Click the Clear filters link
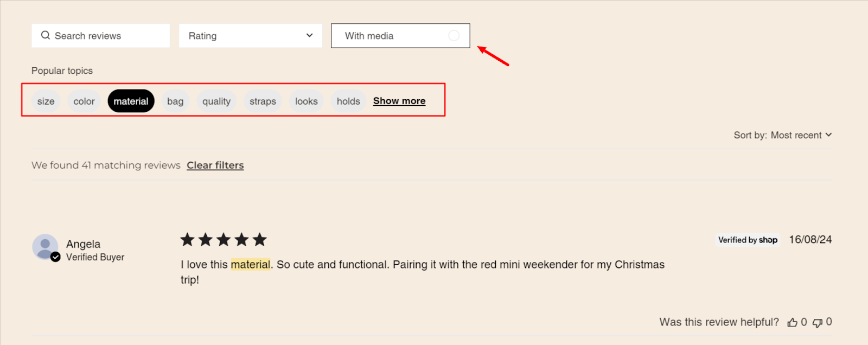Viewport: 868px width, 345px height. (215, 165)
